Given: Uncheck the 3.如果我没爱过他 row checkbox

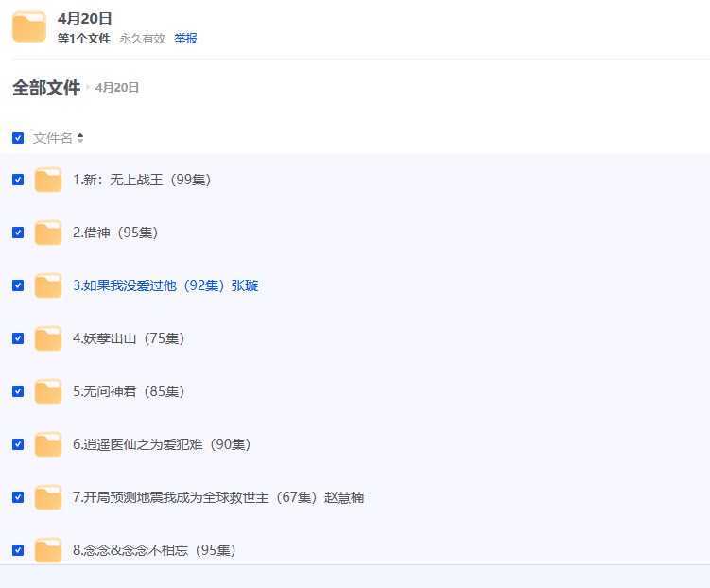Looking at the screenshot, I should pyautogui.click(x=18, y=285).
